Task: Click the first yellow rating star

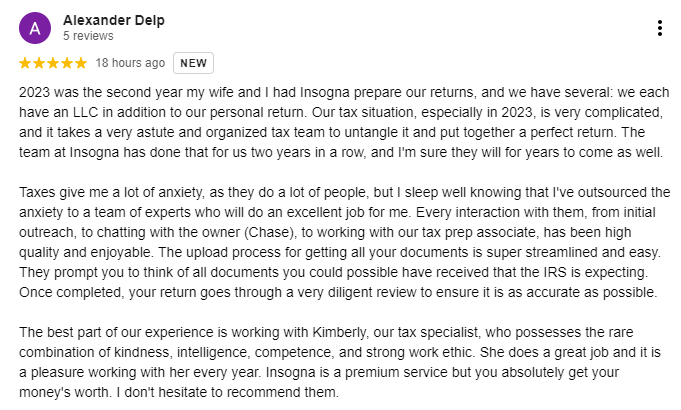Action: (x=25, y=63)
